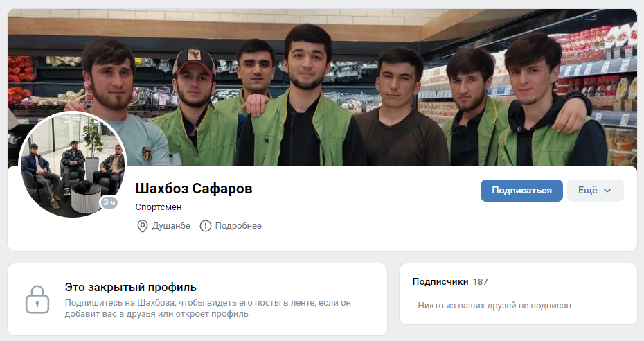Open the round profile avatar photo

point(73,164)
